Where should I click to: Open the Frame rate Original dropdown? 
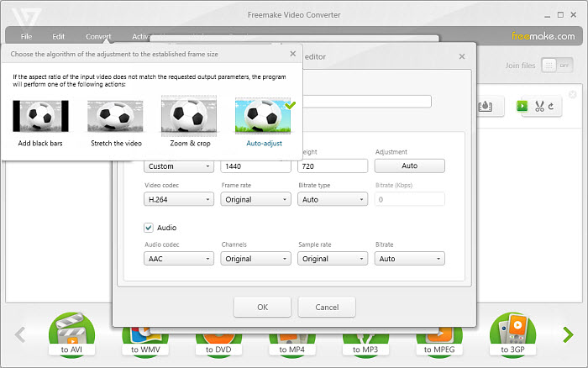point(255,199)
